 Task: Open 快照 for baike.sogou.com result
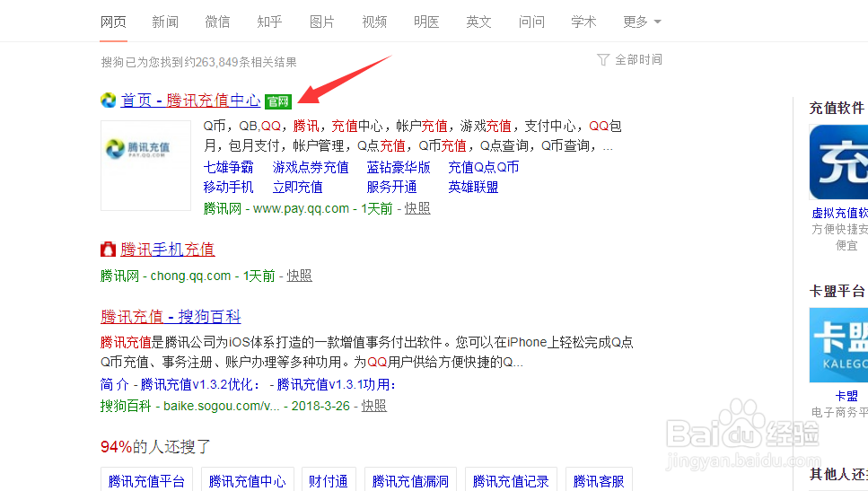(x=373, y=406)
